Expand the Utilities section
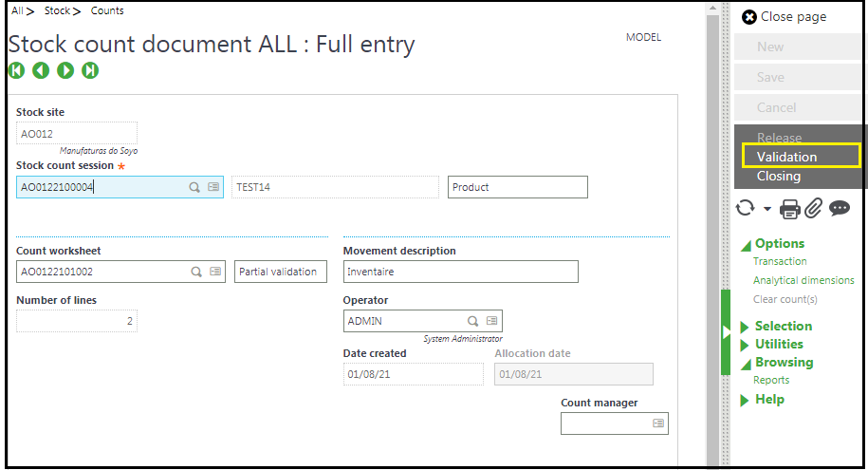This screenshot has width=868, height=470. [x=745, y=346]
